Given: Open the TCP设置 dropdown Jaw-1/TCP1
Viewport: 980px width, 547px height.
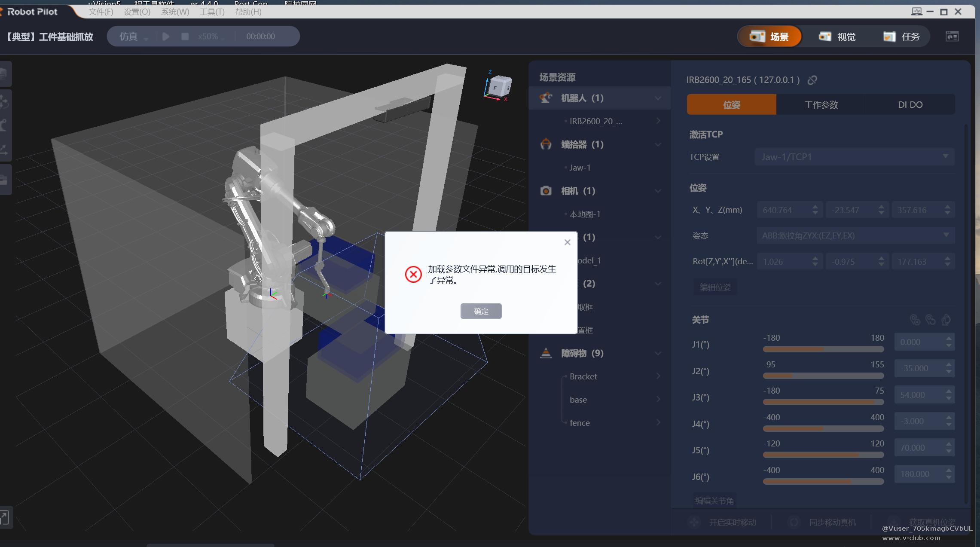Looking at the screenshot, I should [x=854, y=157].
